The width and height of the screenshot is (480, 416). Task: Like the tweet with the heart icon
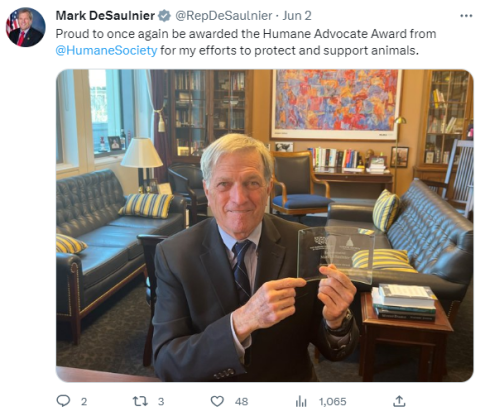pyautogui.click(x=217, y=401)
